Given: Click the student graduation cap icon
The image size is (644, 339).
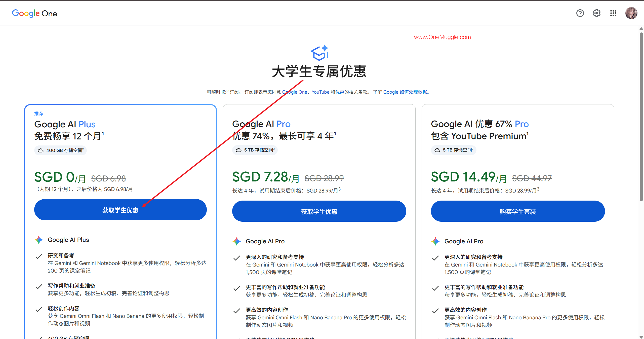Looking at the screenshot, I should click(x=319, y=53).
